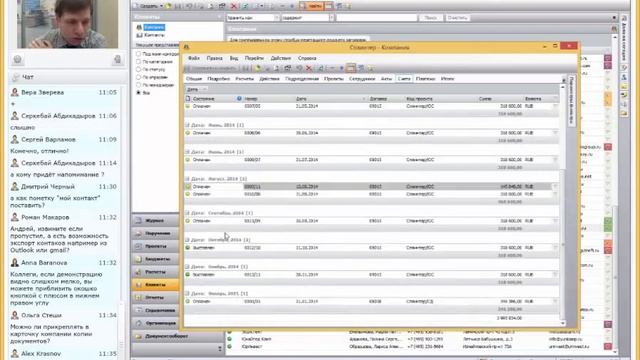
Task: Collapse the Январь 2015 date group
Action: (187, 293)
